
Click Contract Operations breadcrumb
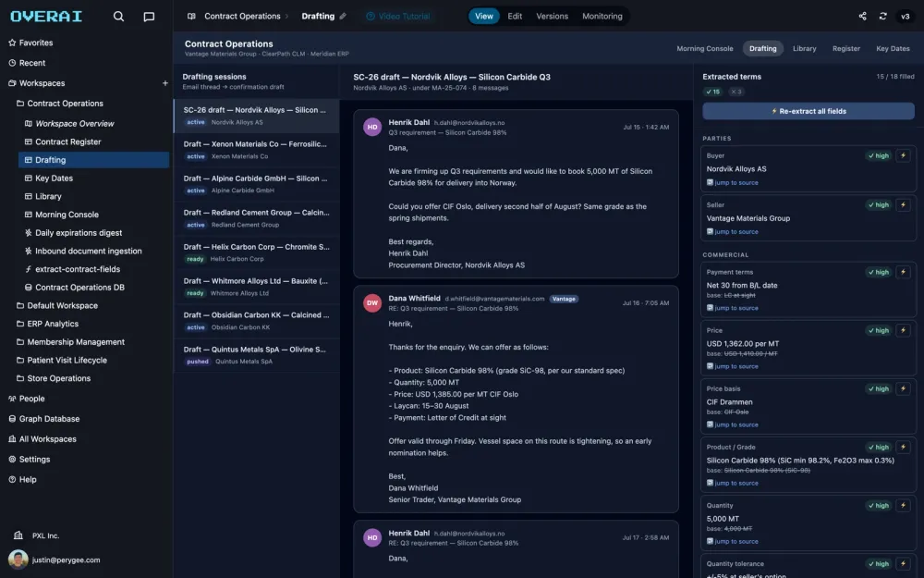(x=242, y=16)
